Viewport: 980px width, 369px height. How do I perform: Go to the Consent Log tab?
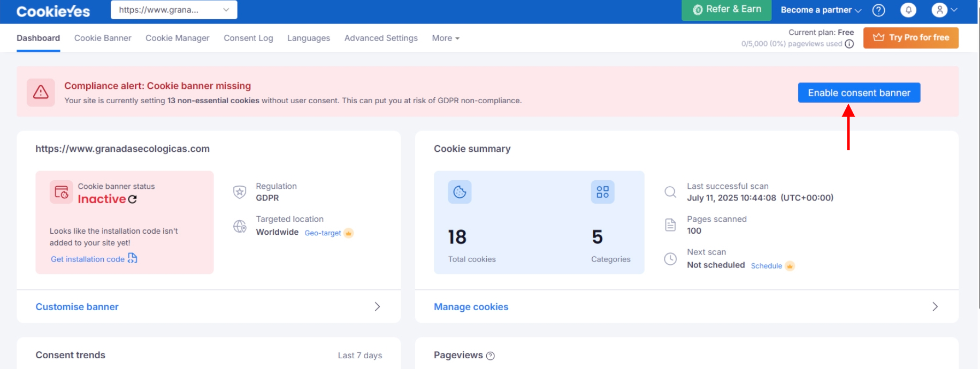tap(248, 38)
